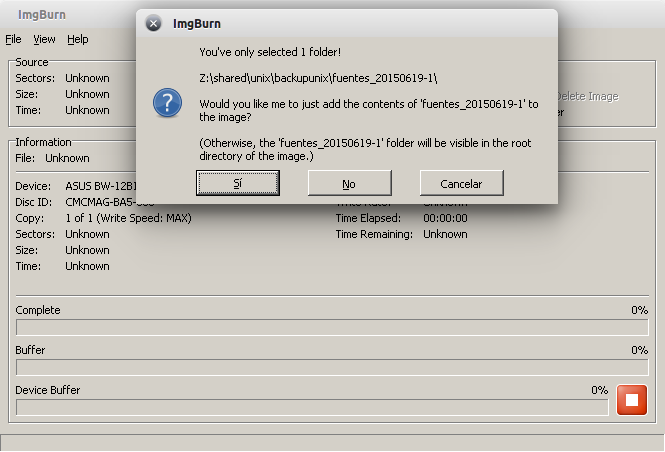Open the File menu
Screen dimensions: 665x452
(x=13, y=39)
